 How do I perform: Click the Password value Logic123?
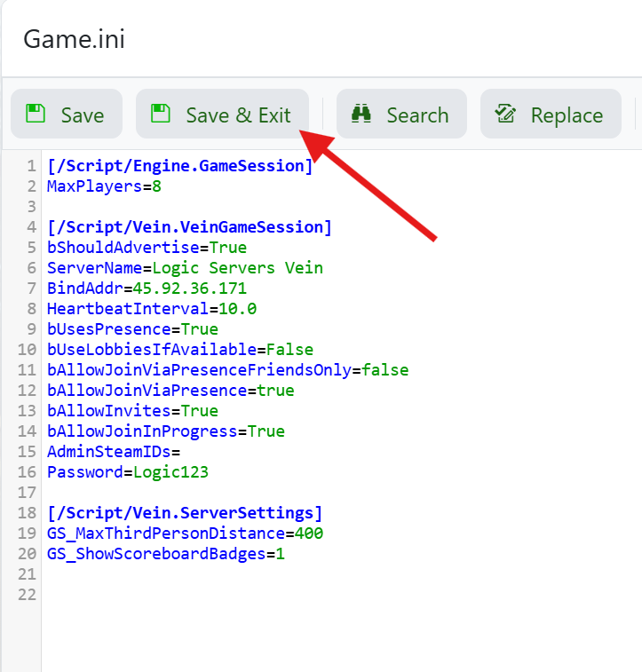pyautogui.click(x=170, y=472)
